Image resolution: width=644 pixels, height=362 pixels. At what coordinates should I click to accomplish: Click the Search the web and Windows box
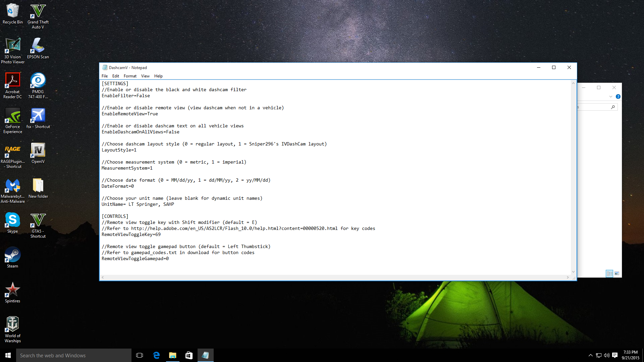[x=74, y=355]
